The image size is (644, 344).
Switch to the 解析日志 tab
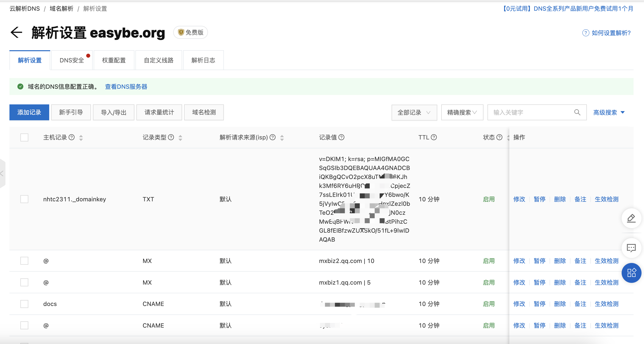coord(203,60)
